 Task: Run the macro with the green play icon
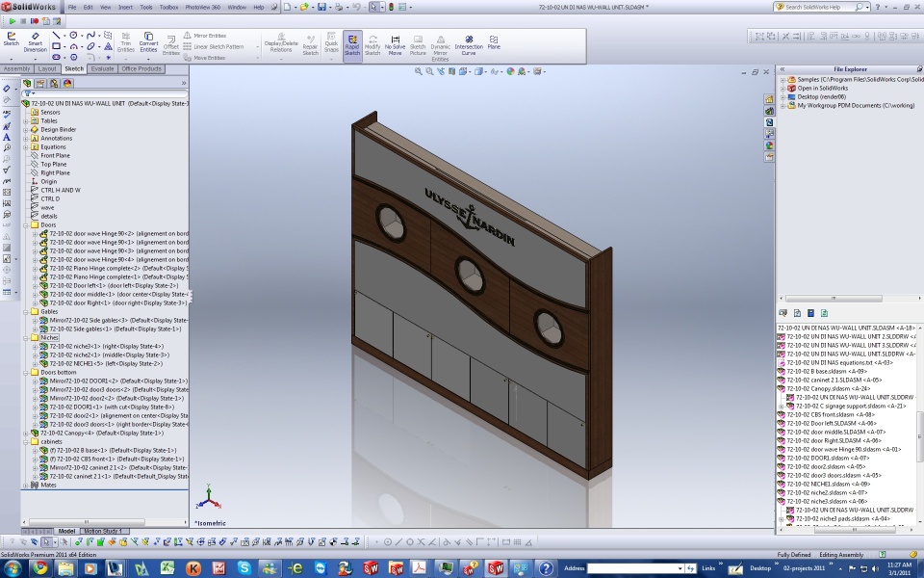12,21
